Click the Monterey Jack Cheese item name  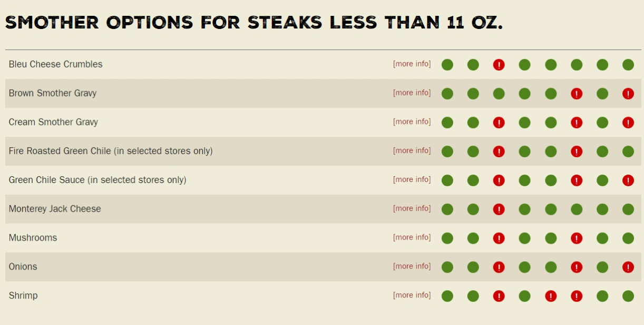pyautogui.click(x=55, y=209)
